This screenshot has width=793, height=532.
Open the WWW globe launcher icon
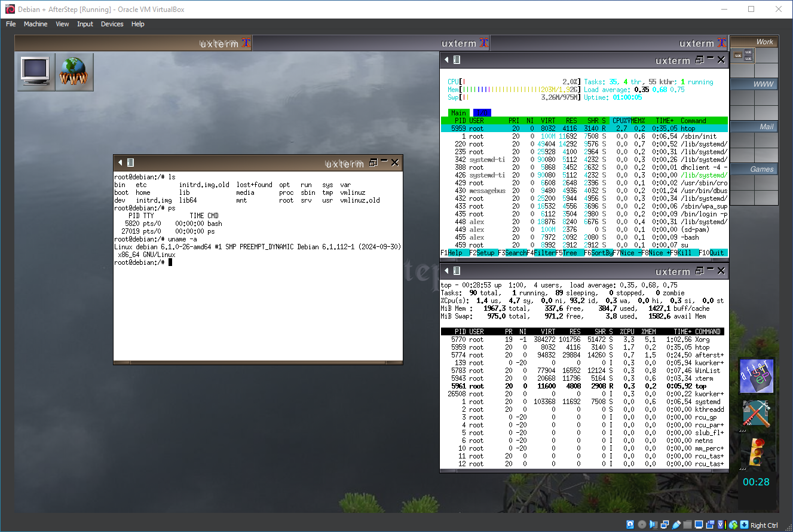click(74, 72)
